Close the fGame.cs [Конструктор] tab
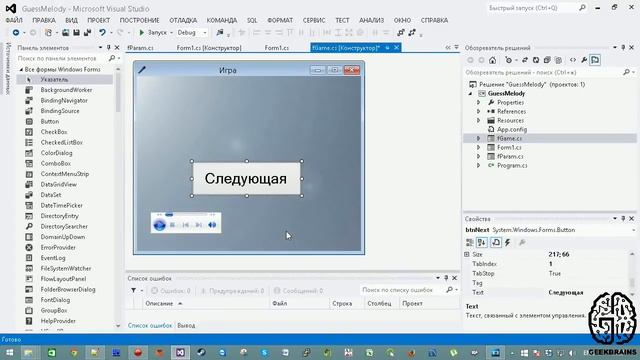This screenshot has height=360, width=640. click(396, 48)
